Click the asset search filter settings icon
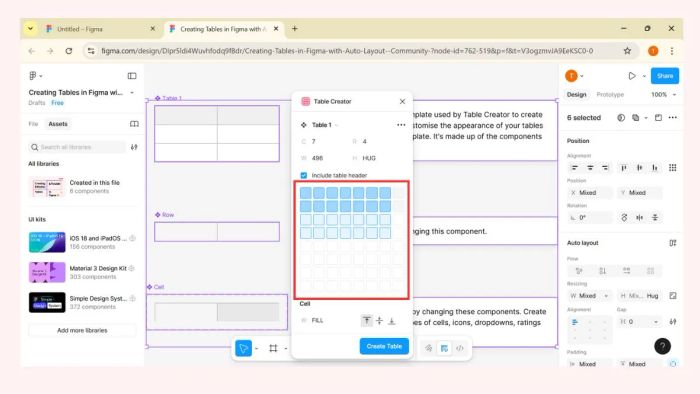The width and height of the screenshot is (700, 394). [x=134, y=147]
